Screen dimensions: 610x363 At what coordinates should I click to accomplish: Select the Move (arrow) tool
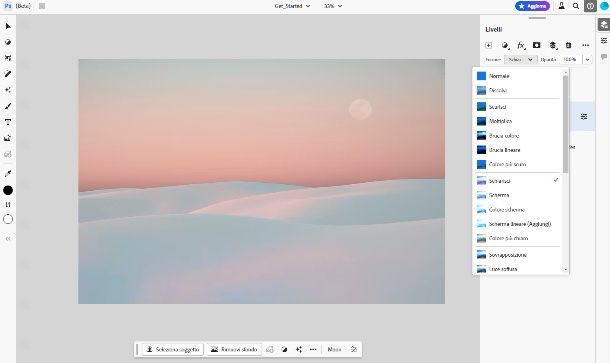(x=8, y=26)
